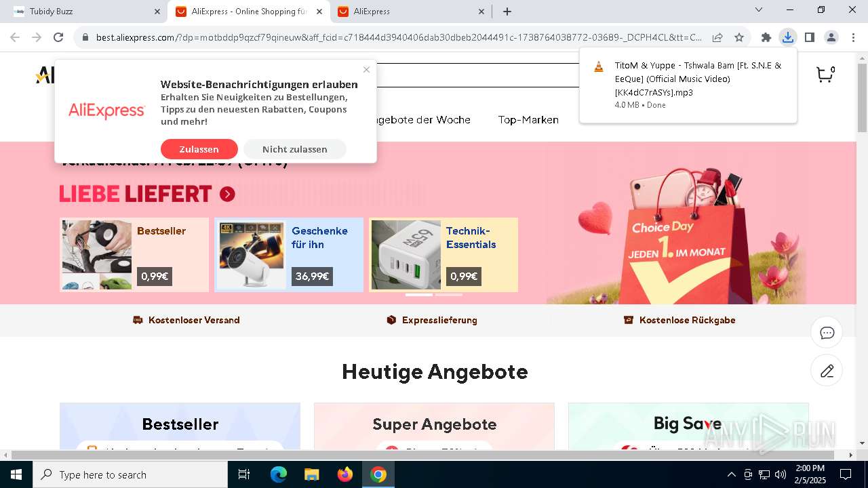Close the second AliExpress tab
This screenshot has width=868, height=488.
[481, 12]
